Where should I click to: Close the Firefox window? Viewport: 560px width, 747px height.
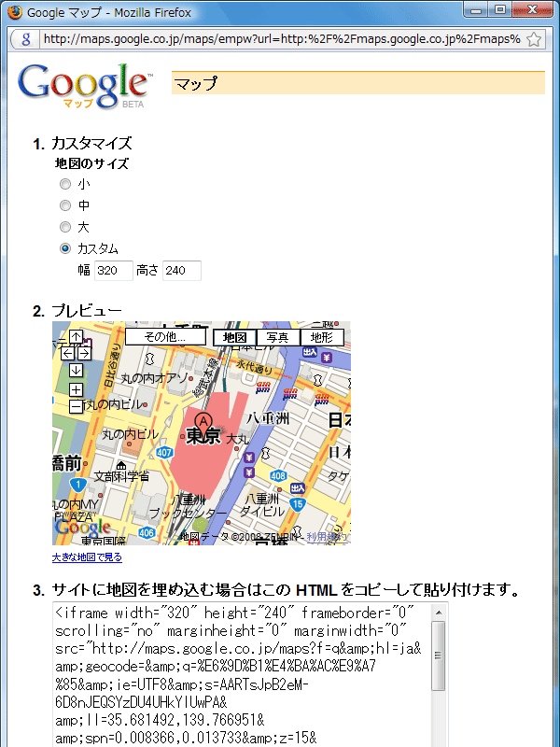tap(533, 9)
